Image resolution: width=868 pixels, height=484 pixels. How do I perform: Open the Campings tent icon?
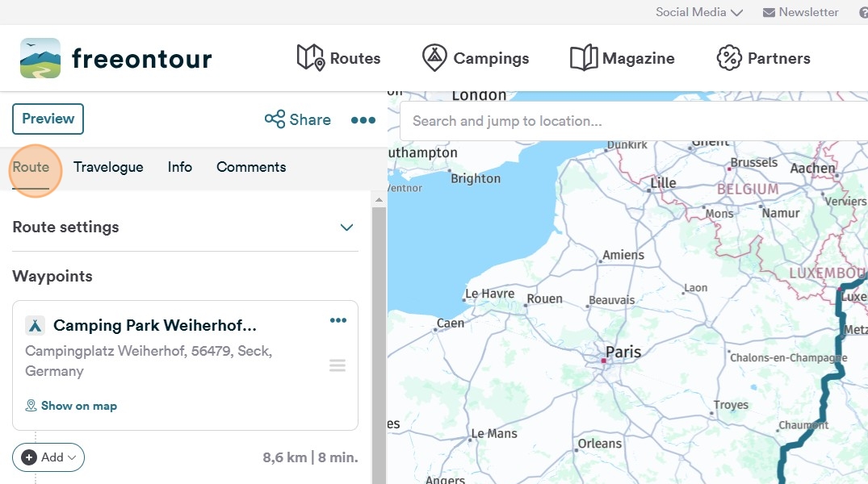pos(434,58)
